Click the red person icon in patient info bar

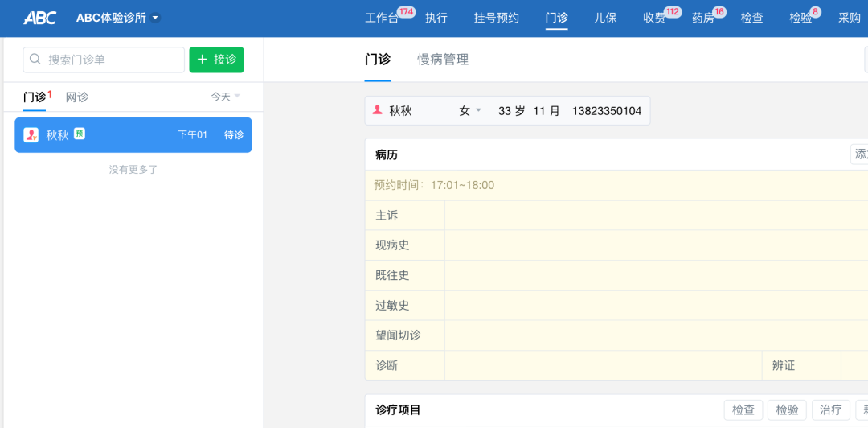pyautogui.click(x=378, y=110)
